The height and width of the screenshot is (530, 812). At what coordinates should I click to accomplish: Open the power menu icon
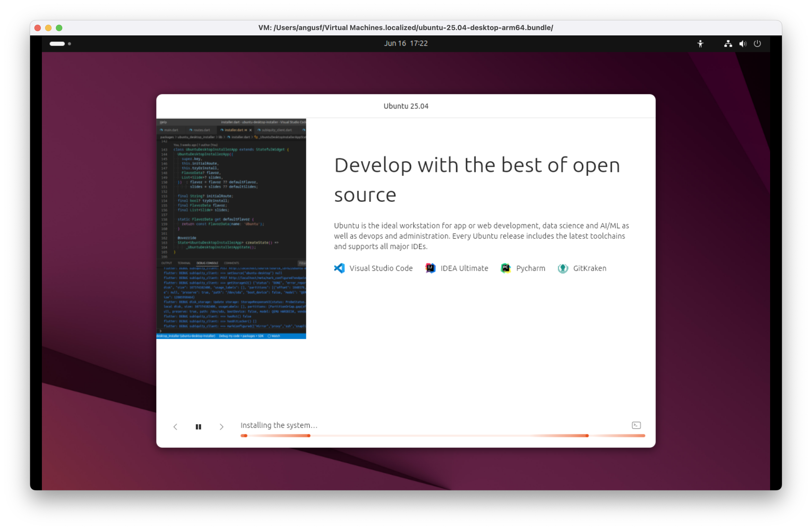757,44
